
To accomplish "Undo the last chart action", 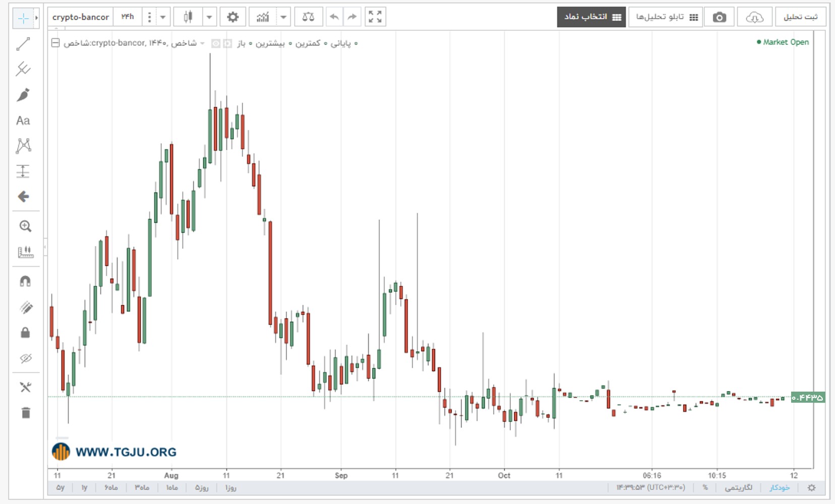I will coord(334,17).
